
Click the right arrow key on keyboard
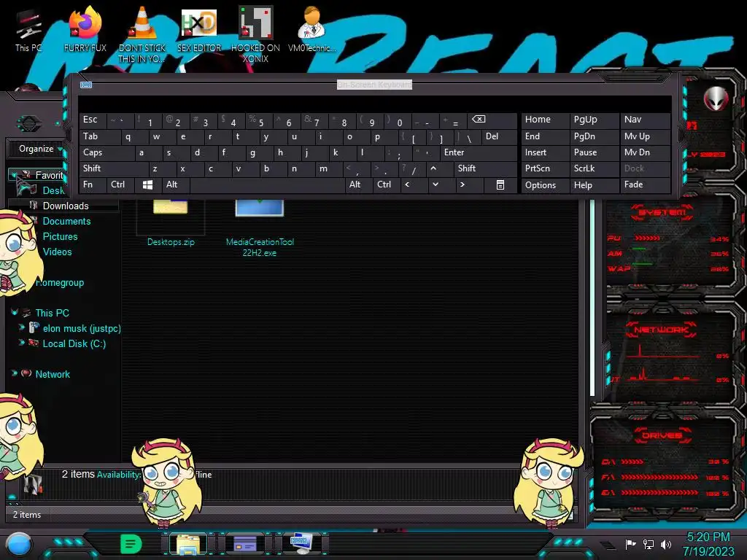click(462, 184)
